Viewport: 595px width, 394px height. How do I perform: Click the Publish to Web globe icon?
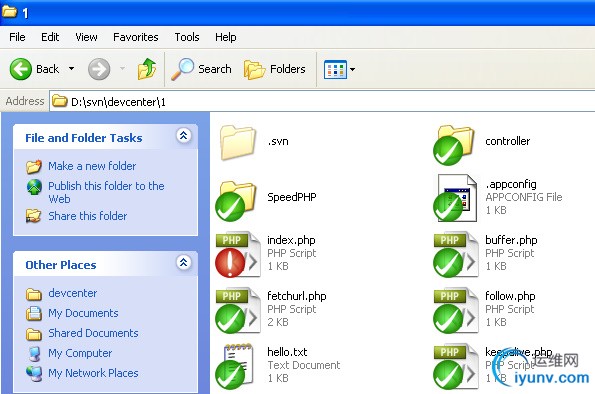[34, 187]
